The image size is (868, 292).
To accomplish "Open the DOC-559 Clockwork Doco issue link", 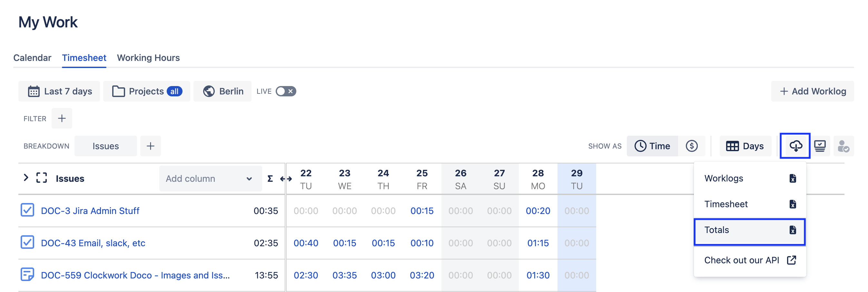I will coord(135,275).
